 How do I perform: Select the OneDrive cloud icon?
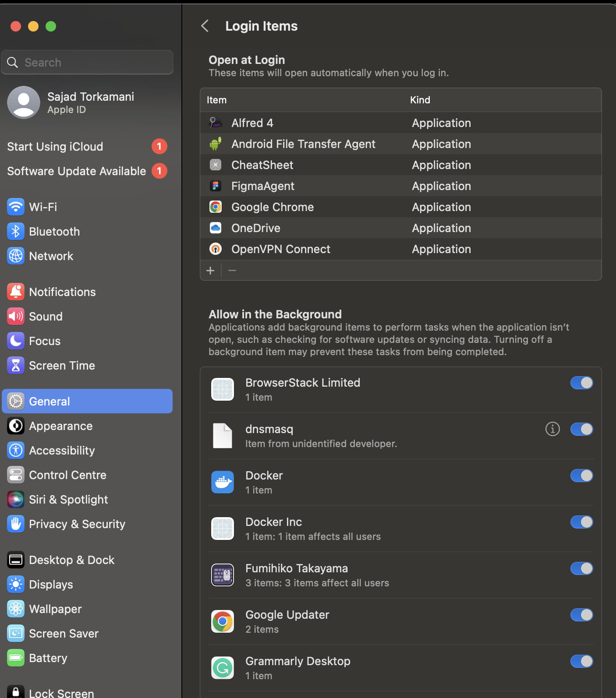tap(216, 228)
